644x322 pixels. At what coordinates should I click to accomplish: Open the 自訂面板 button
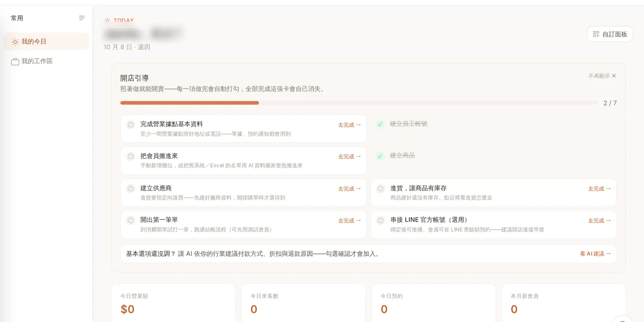pyautogui.click(x=610, y=34)
